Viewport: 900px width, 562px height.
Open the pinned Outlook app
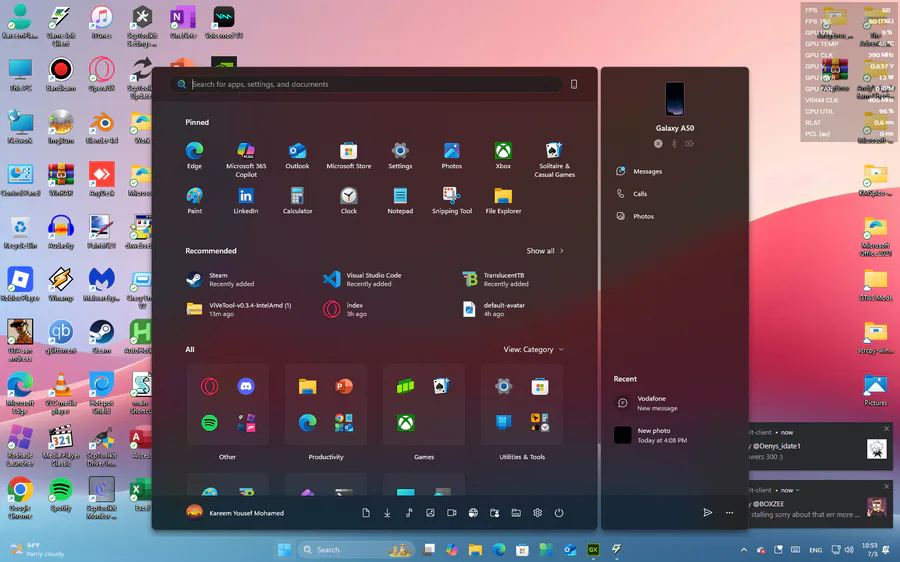(297, 156)
